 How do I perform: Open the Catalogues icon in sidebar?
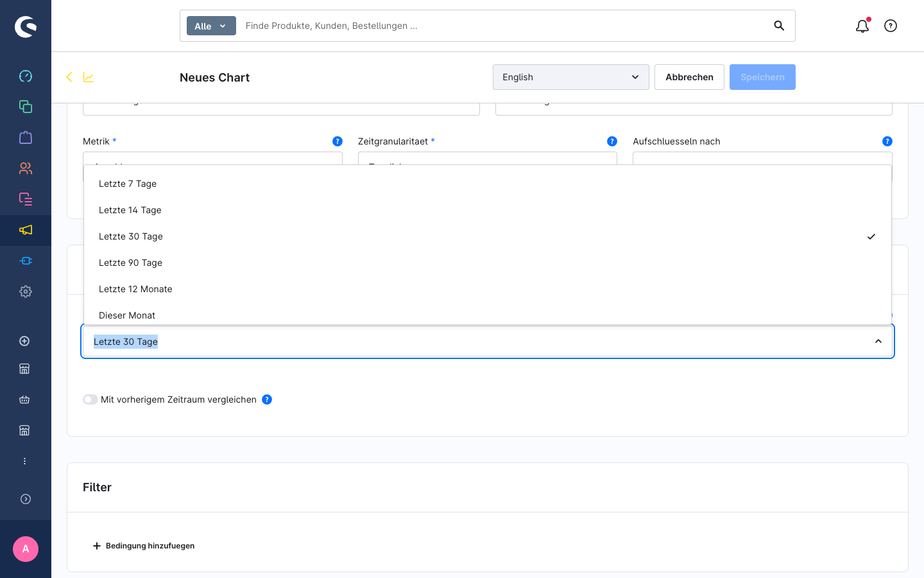pyautogui.click(x=26, y=107)
